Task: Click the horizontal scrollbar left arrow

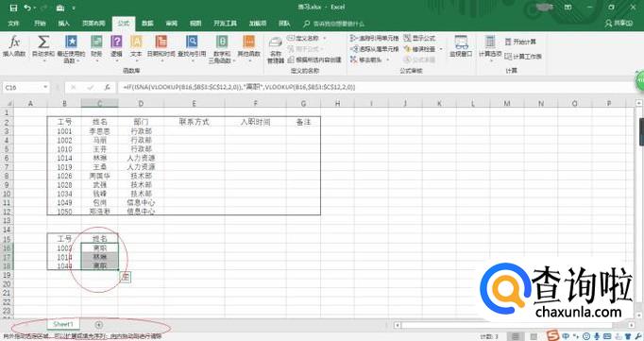Action: point(398,325)
